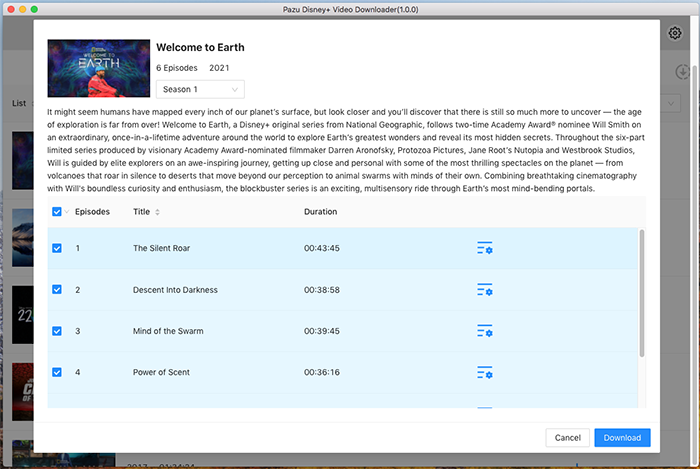Screen dimensions: 700x469
Task: Expand the Season 1 dropdown
Action: coord(200,89)
